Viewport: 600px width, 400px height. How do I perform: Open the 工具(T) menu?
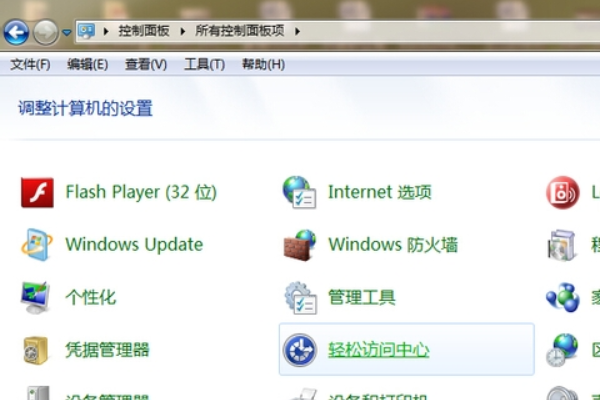click(204, 64)
